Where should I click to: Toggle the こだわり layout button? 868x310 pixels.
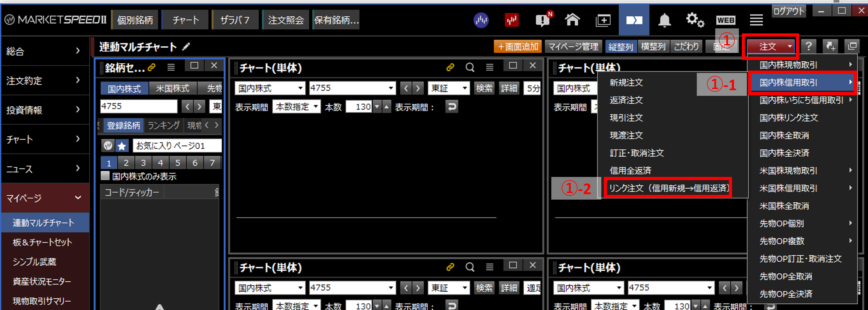pyautogui.click(x=686, y=47)
